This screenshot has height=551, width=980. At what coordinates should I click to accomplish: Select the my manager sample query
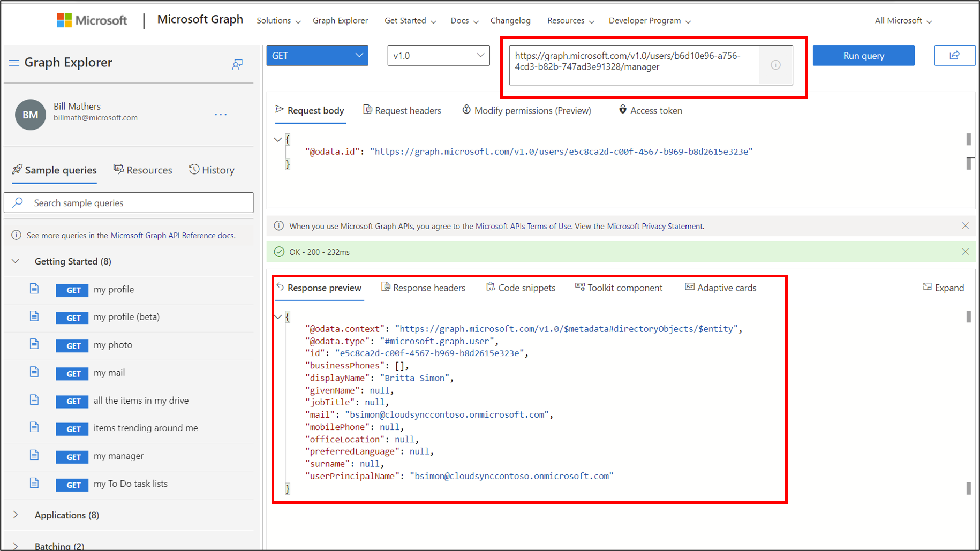(x=118, y=456)
